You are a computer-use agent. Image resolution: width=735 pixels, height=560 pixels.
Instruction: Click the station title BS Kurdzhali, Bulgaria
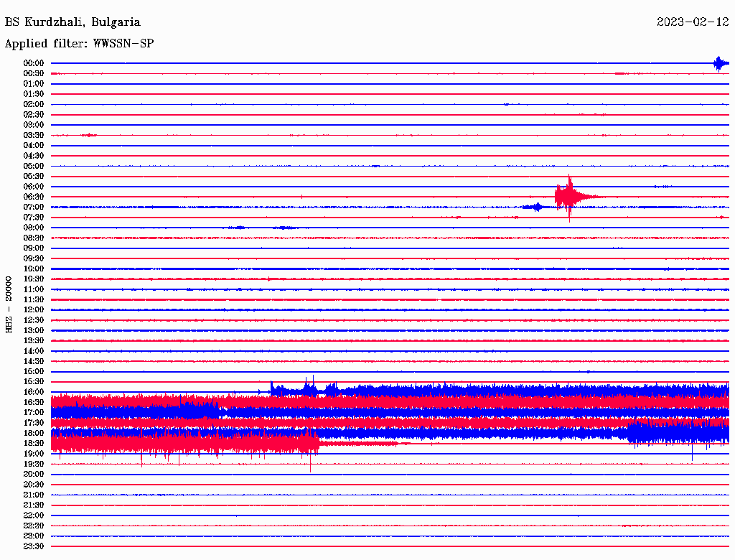coord(72,22)
